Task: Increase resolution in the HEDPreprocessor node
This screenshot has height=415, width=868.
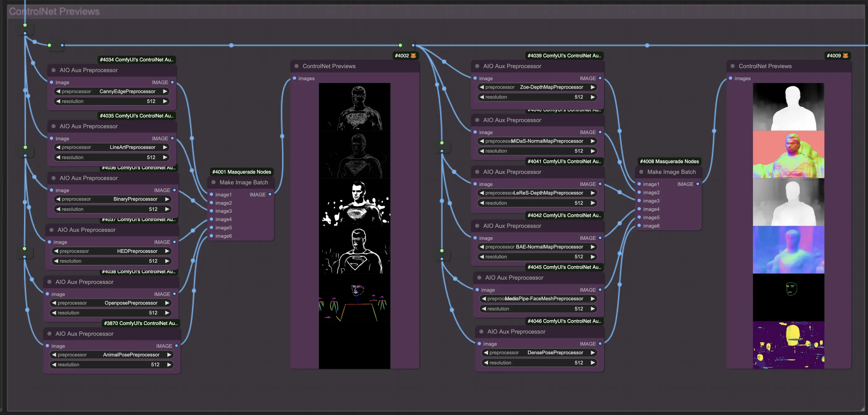Action: pyautogui.click(x=167, y=261)
